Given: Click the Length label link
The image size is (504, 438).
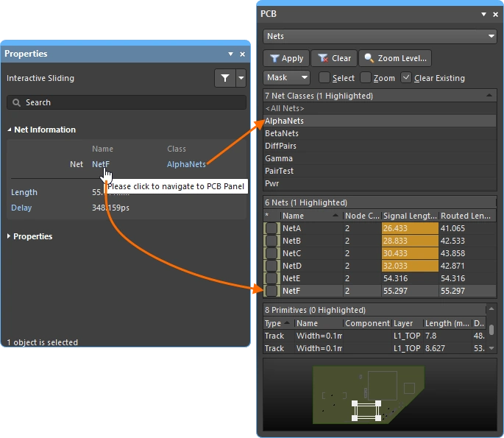Looking at the screenshot, I should 24,192.
